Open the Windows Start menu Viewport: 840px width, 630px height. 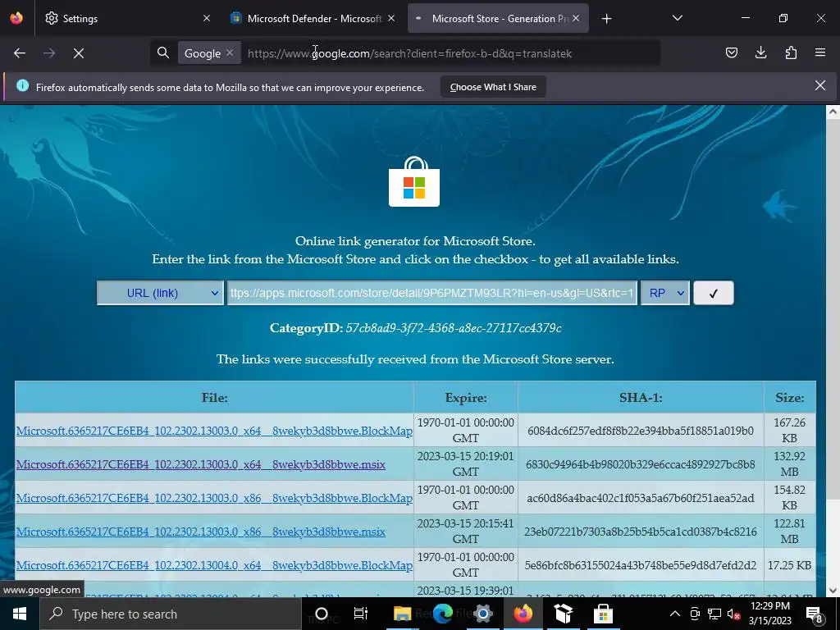tap(20, 614)
